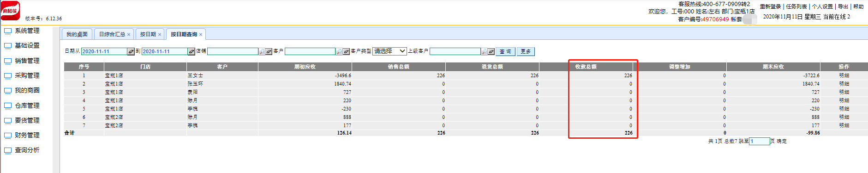Open 明细 for row 1 王女士

coord(844,75)
